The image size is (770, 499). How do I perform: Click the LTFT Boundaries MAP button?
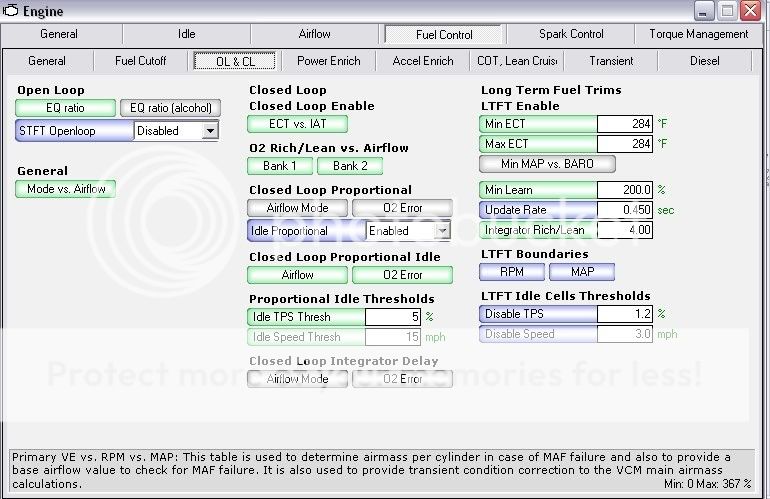(x=581, y=272)
